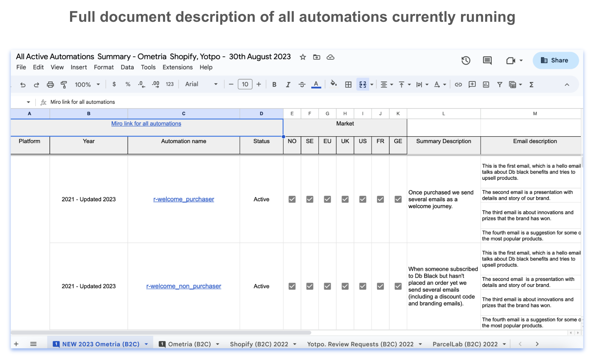Click the font size field
Image resolution: width=597 pixels, height=364 pixels.
click(245, 84)
